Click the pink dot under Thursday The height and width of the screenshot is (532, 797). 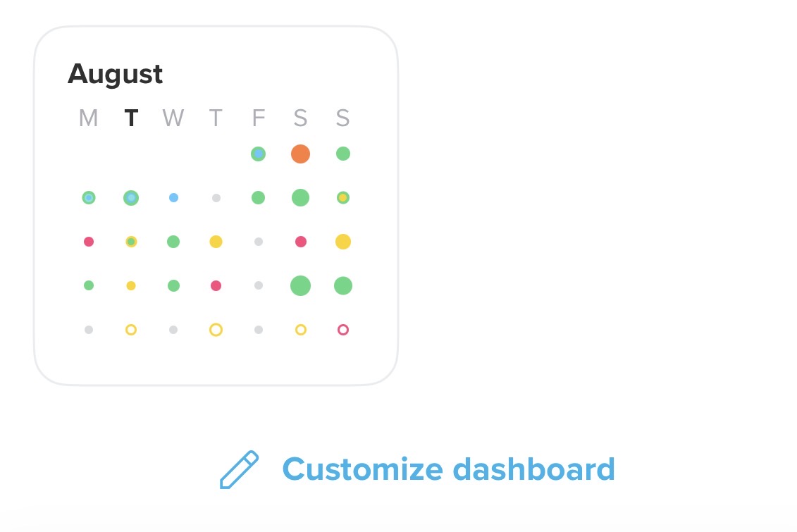(216, 285)
